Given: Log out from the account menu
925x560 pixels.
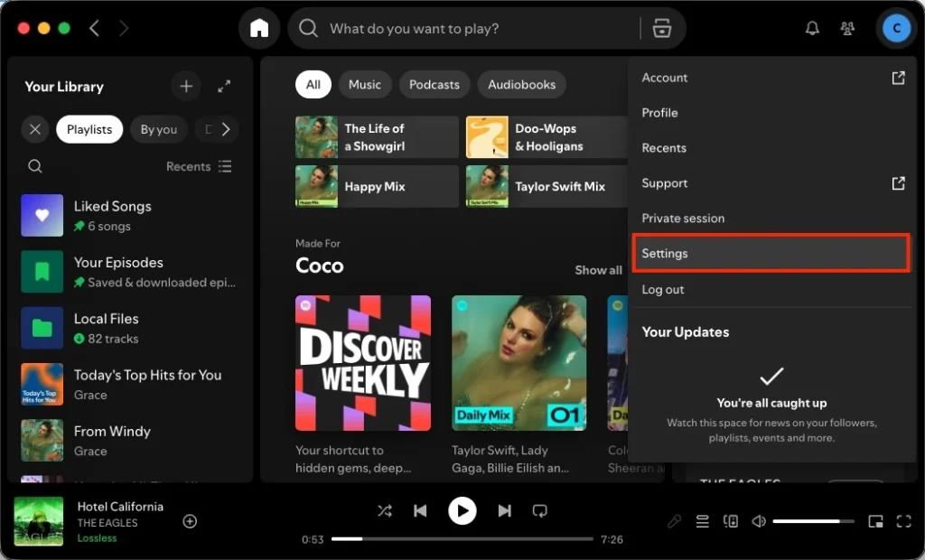Looking at the screenshot, I should [663, 289].
